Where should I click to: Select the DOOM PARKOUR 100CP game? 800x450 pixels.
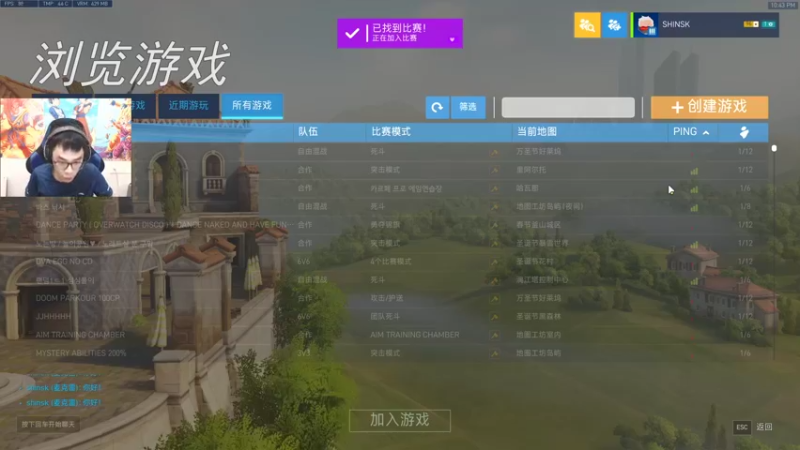coord(78,298)
